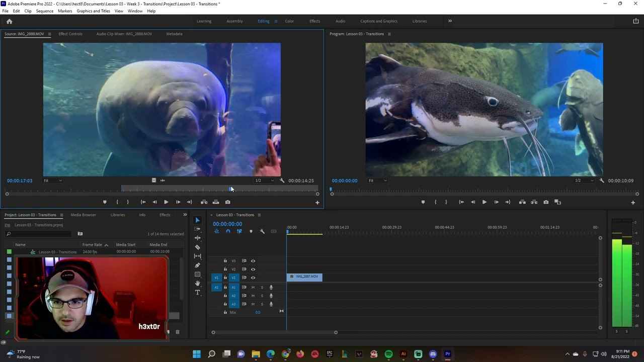
Task: Mute audio track A1
Action: tap(253, 287)
